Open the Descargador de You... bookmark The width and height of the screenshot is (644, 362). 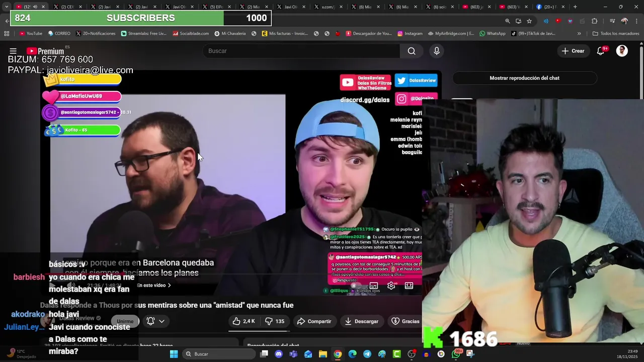tap(368, 34)
